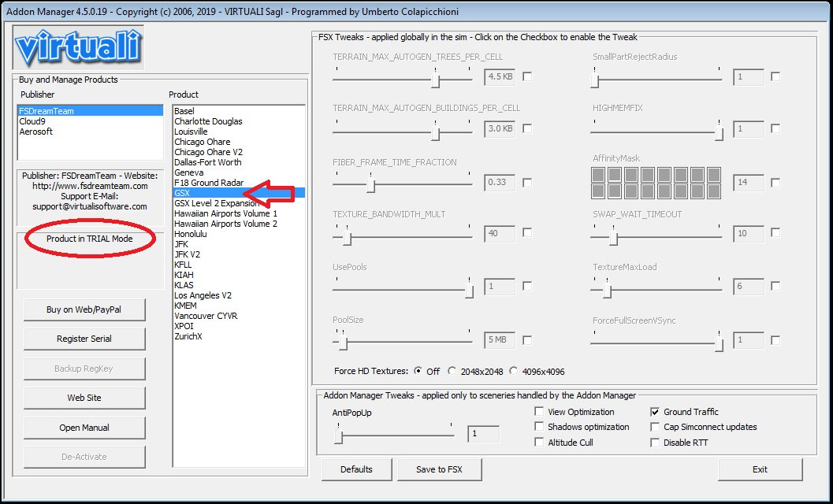Click the Exit button

pyautogui.click(x=760, y=469)
